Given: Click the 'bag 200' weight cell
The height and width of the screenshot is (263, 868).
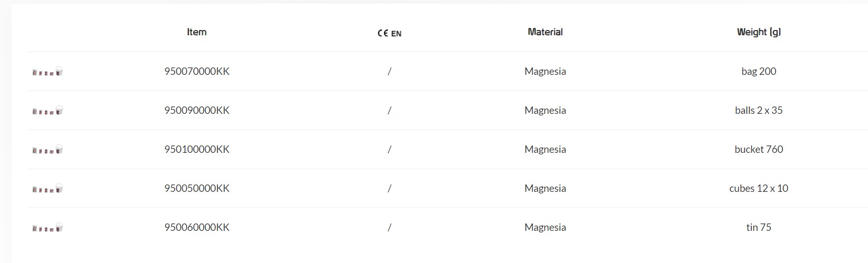Looking at the screenshot, I should [758, 71].
